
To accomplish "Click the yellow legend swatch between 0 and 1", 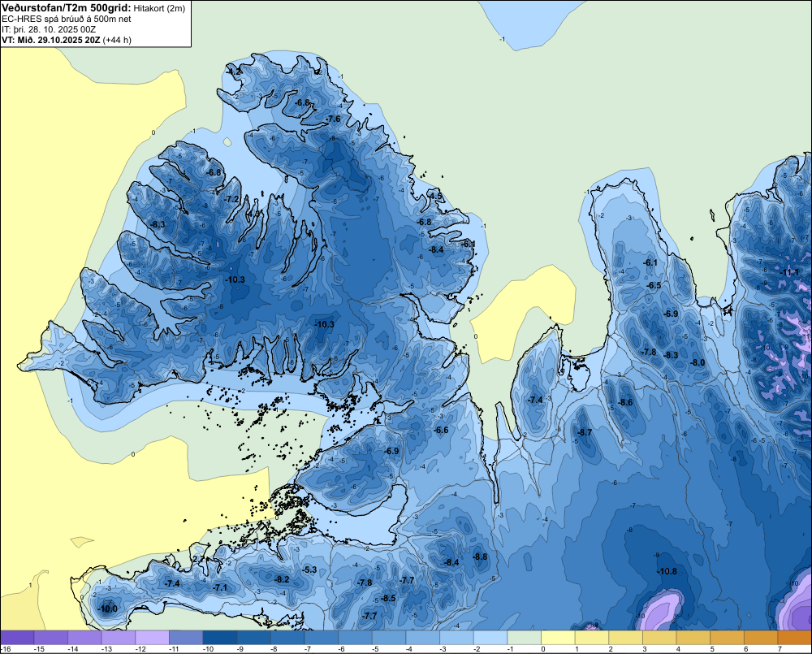I will pos(559,638).
